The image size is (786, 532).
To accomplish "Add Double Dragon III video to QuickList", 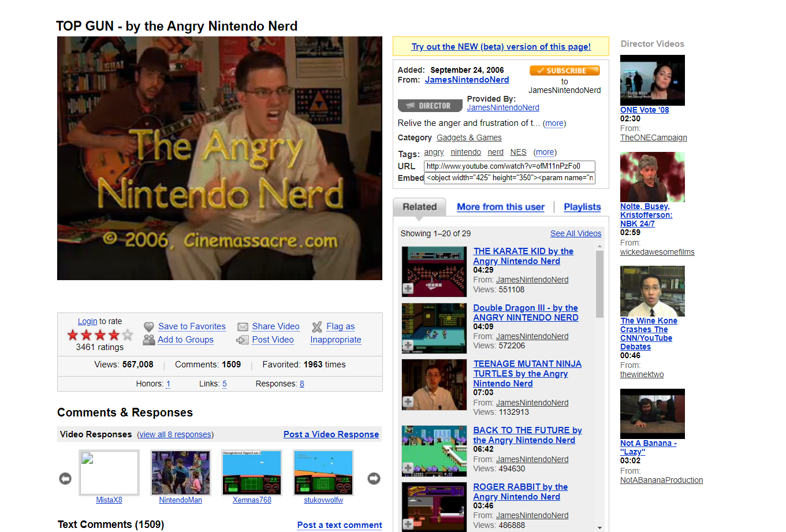I will pos(408,345).
